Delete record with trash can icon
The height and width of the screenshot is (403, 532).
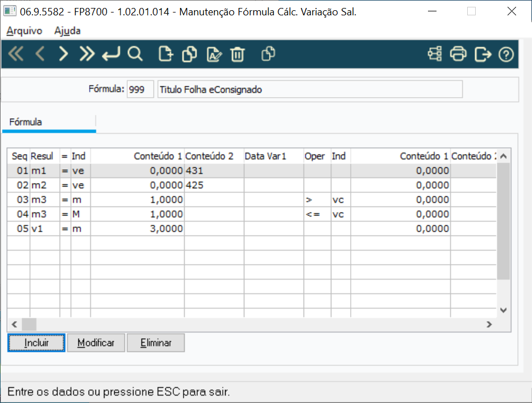[238, 54]
